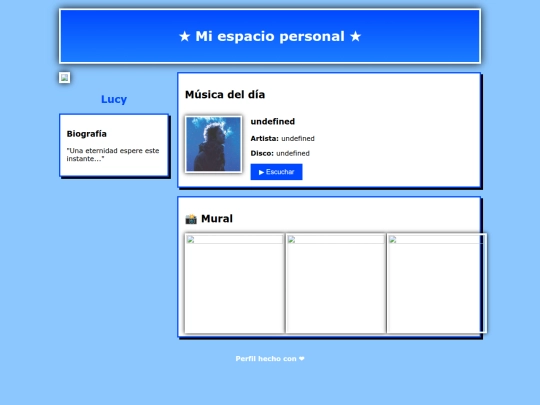This screenshot has width=540, height=405.
Task: Click the Música del día heading
Action: (x=225, y=94)
